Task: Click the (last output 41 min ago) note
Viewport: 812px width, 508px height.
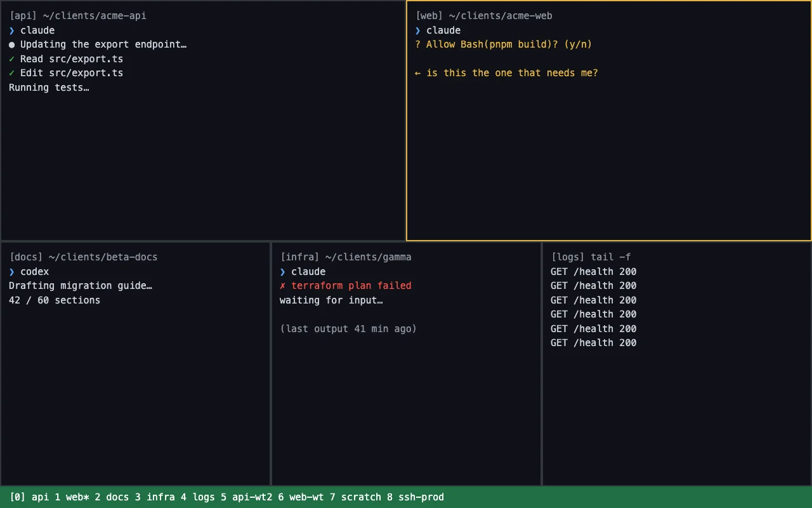Action: click(x=348, y=329)
